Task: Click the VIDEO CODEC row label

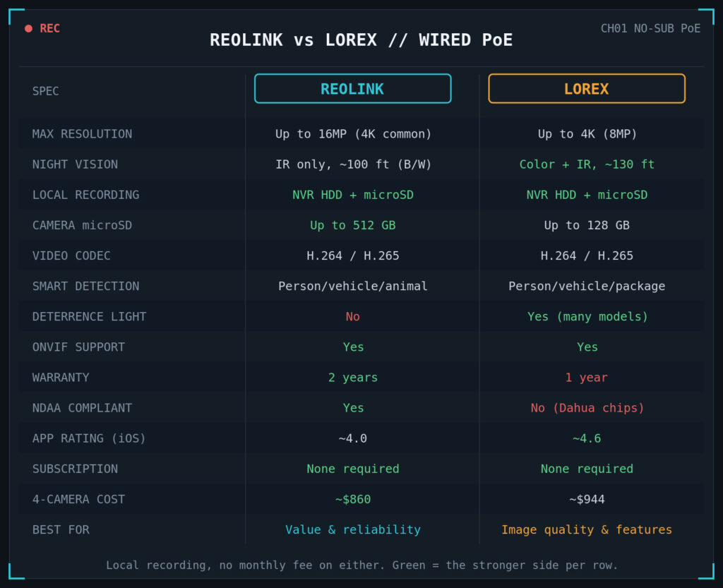Action: 71,256
